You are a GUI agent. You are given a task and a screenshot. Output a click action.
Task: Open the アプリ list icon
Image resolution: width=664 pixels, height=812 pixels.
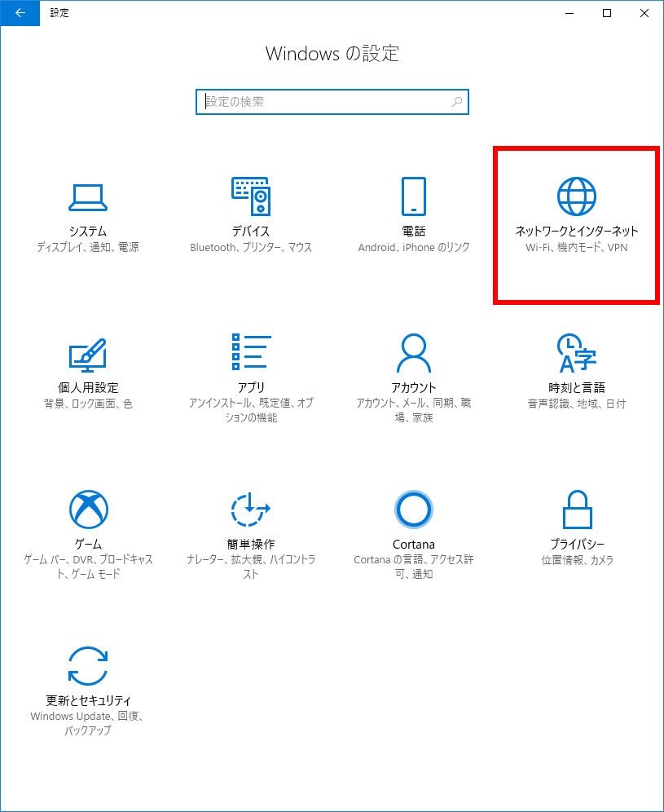click(x=251, y=352)
